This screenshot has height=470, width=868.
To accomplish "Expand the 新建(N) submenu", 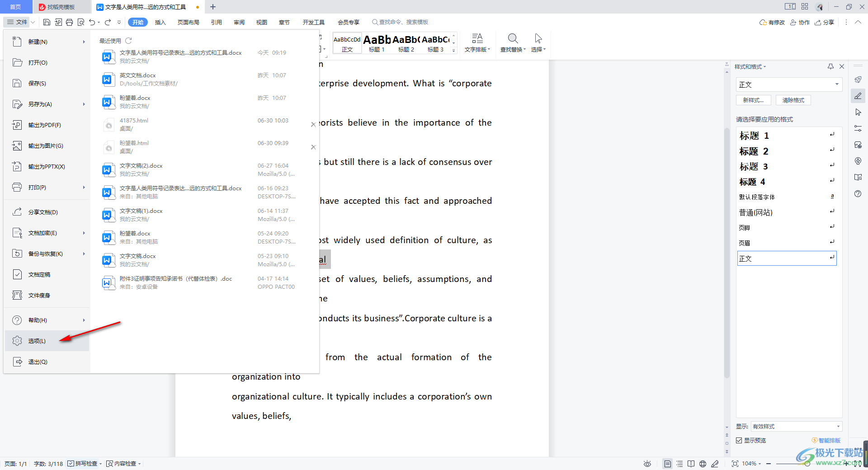I will [84, 42].
